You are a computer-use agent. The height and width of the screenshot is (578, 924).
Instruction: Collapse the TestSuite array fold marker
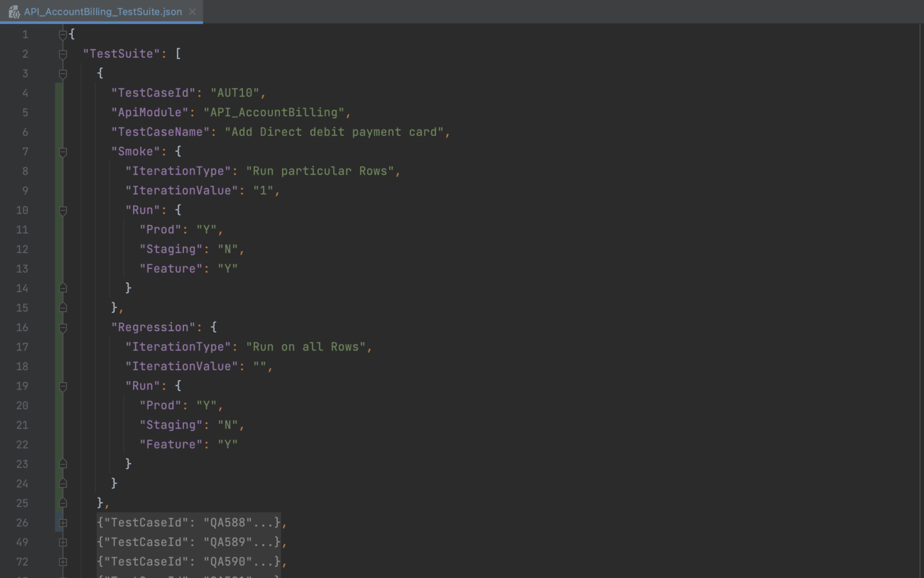tap(63, 54)
